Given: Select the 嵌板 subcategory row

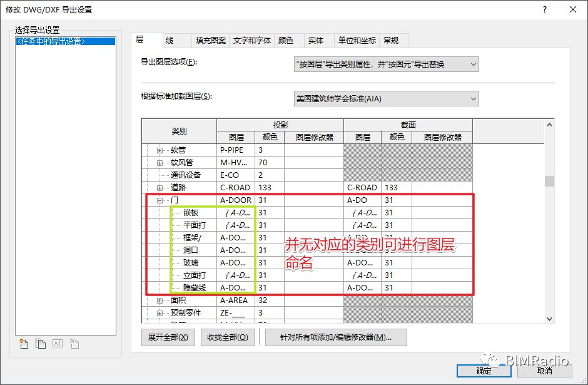Looking at the screenshot, I should tap(191, 213).
